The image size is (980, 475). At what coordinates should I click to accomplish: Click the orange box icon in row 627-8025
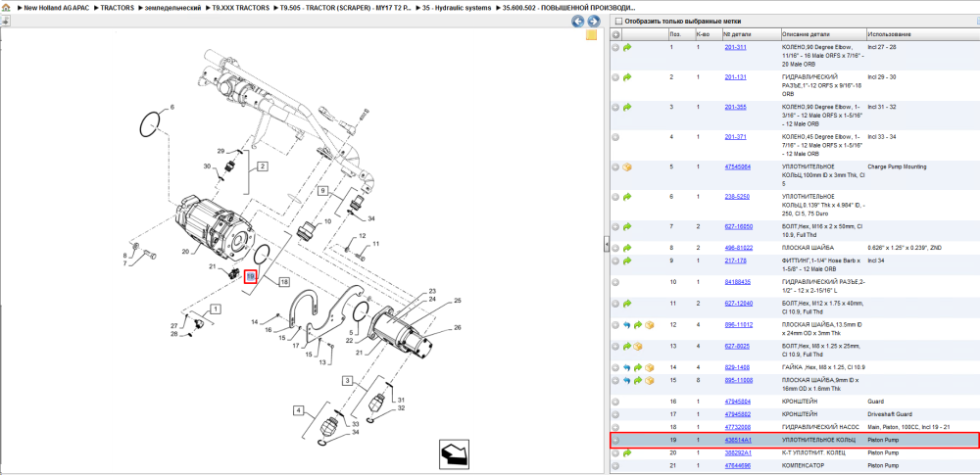point(638,347)
